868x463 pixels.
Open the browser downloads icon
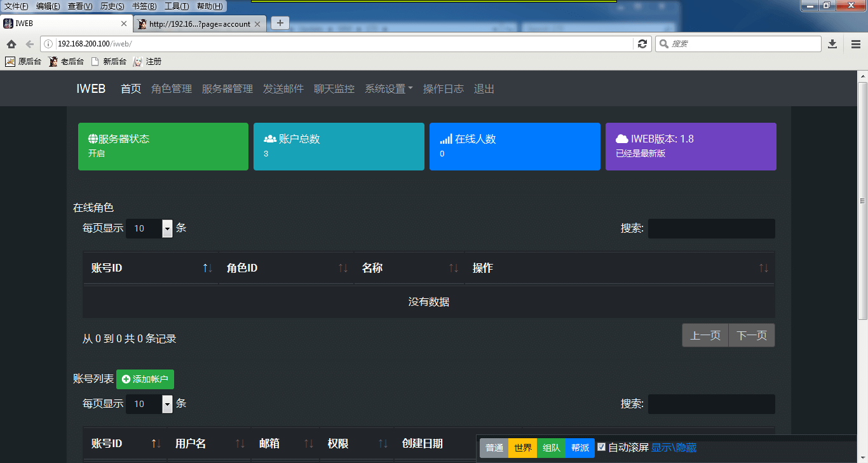[832, 44]
